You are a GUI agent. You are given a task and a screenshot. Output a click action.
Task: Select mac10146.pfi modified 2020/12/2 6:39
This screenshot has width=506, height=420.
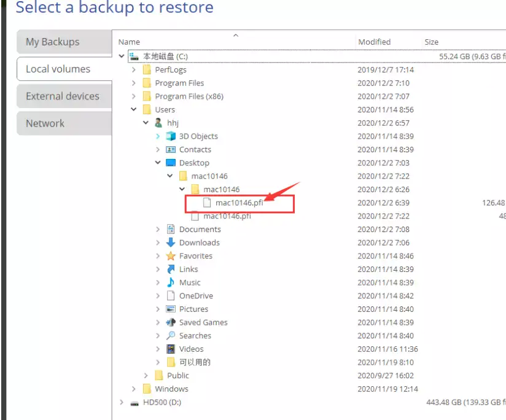(x=239, y=203)
